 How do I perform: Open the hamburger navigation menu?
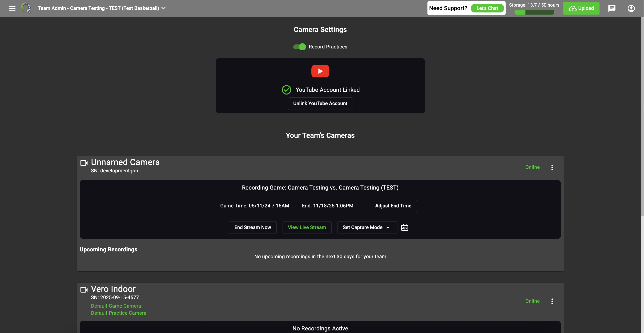12,8
